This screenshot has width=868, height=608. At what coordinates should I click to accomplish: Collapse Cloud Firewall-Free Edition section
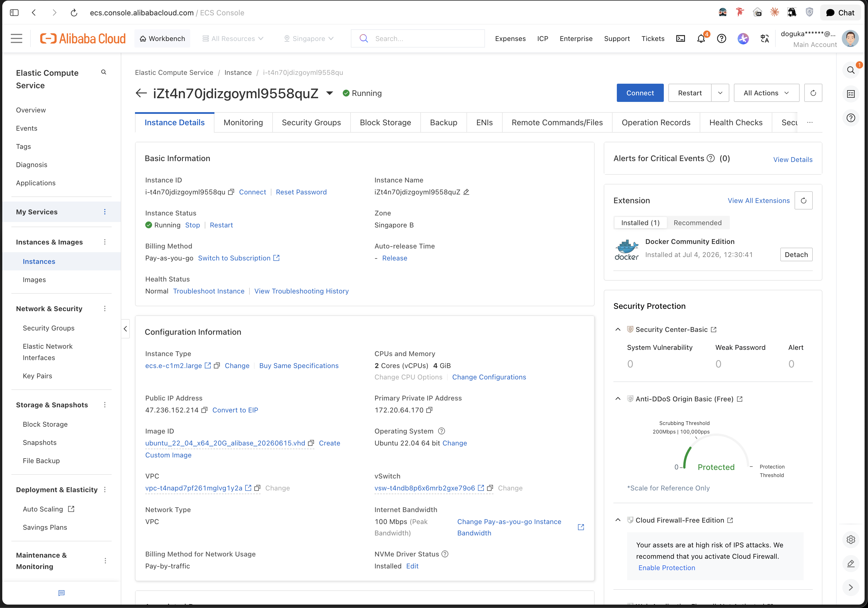[618, 520]
